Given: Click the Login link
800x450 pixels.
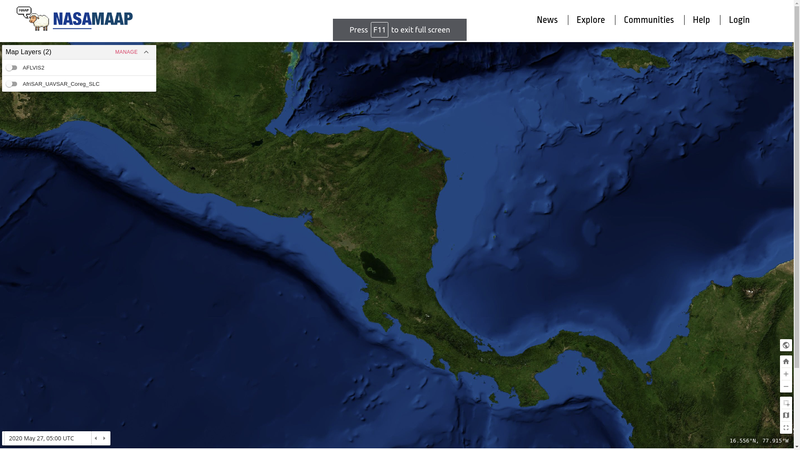Looking at the screenshot, I should pyautogui.click(x=739, y=20).
